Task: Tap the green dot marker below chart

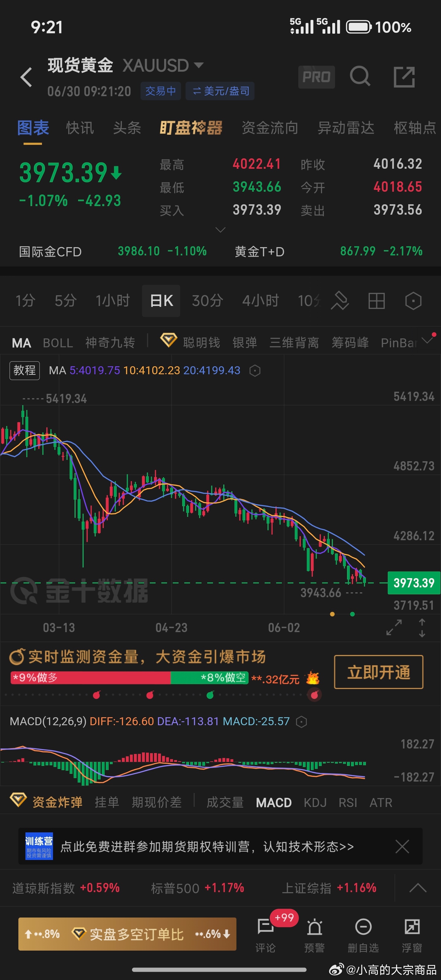Action: [352, 614]
